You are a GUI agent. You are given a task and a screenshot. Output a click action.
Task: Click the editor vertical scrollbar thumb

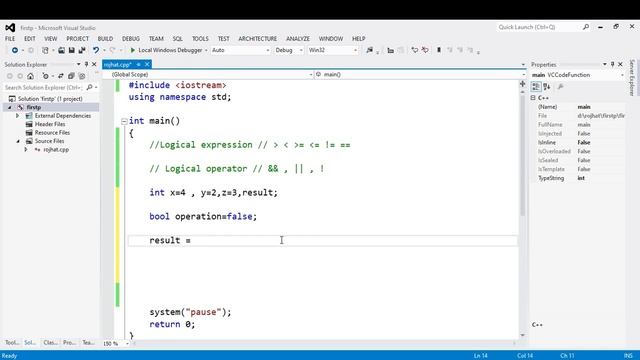[522, 155]
